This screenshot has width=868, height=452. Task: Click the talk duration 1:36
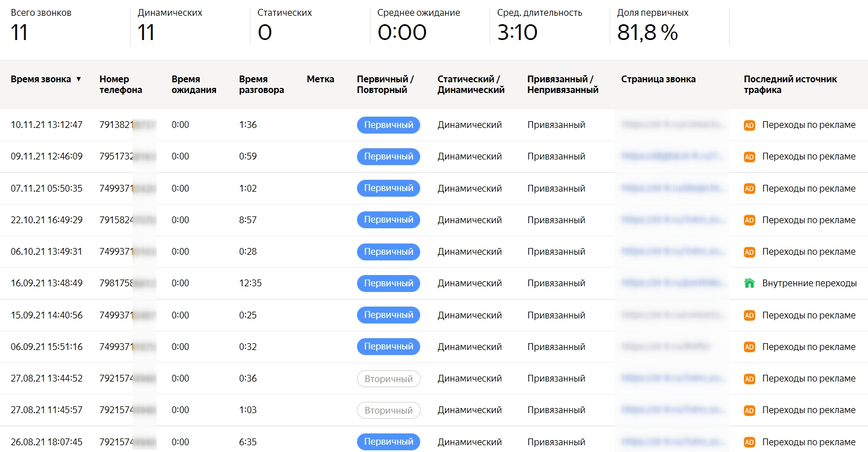click(x=248, y=125)
